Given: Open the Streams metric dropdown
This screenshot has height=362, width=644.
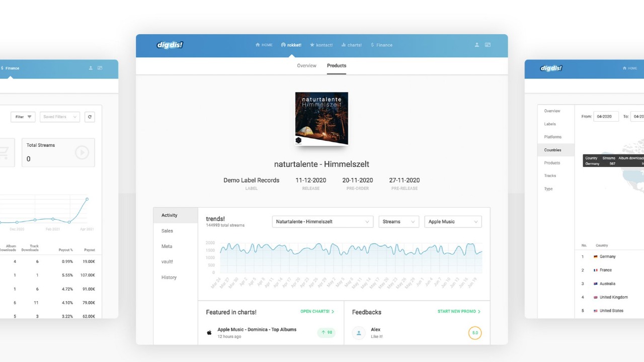Looking at the screenshot, I should point(398,222).
